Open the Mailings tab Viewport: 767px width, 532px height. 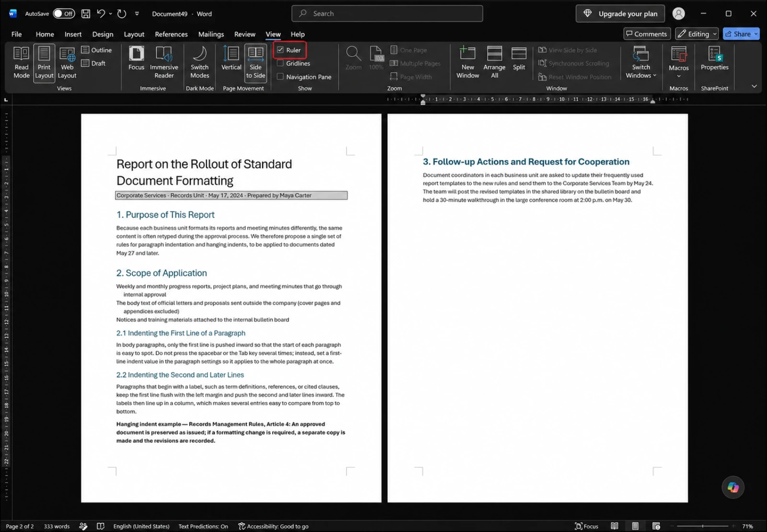[x=211, y=34]
